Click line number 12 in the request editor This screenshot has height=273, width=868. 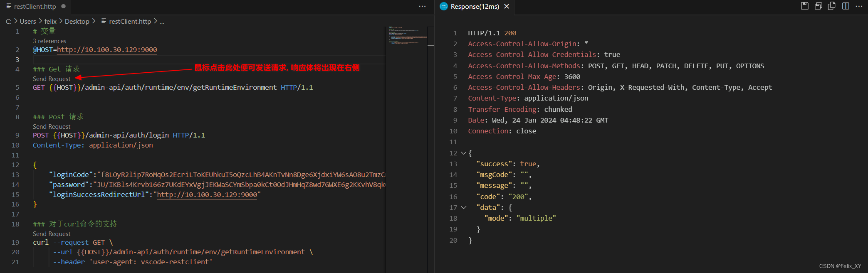[x=15, y=165]
